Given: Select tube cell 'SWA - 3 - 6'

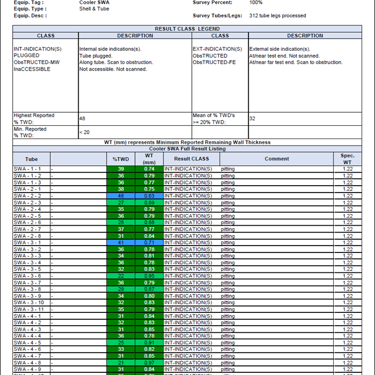Looking at the screenshot, I should pyautogui.click(x=32, y=276).
